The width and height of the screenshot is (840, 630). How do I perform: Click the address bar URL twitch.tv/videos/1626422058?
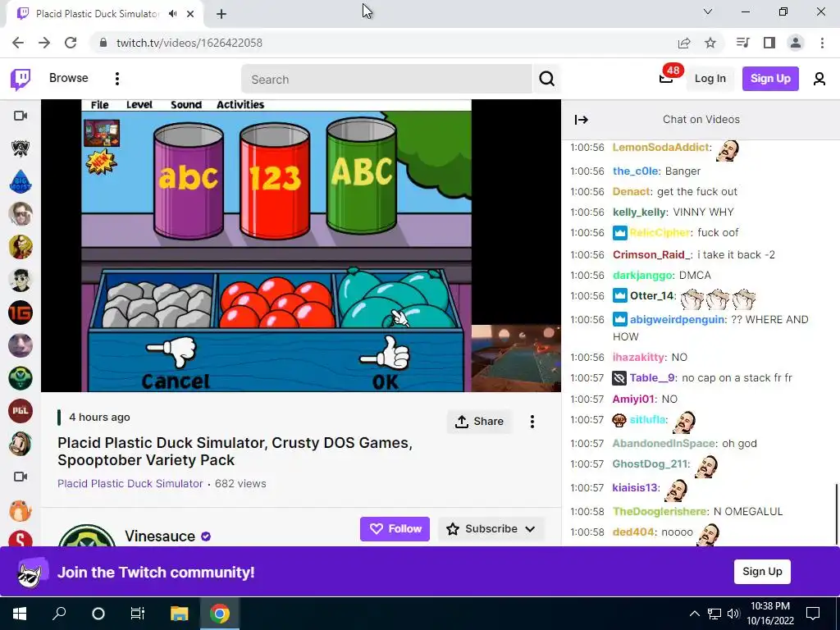[x=189, y=43]
